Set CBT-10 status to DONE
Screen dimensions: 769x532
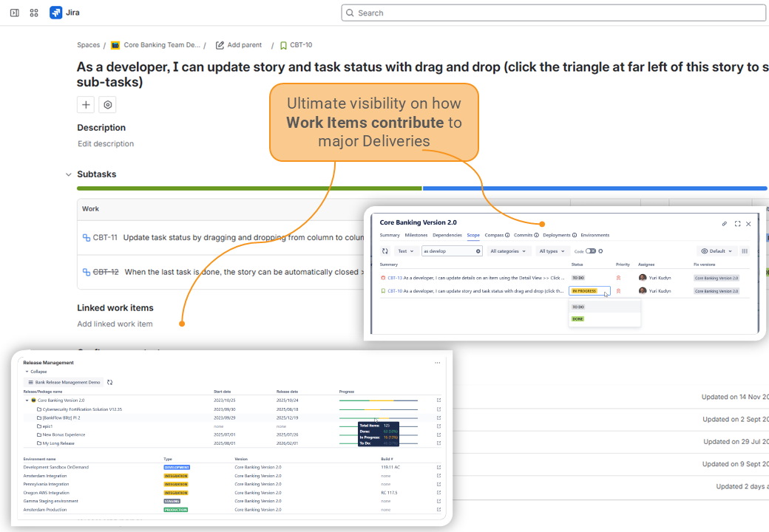coord(577,318)
